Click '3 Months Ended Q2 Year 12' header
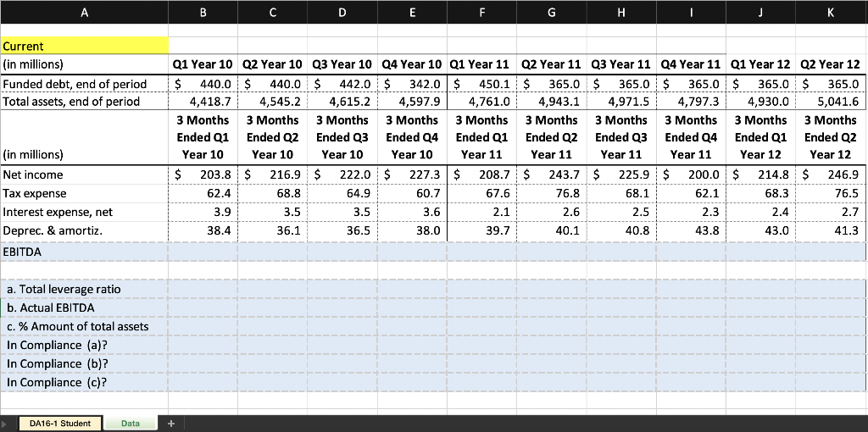 point(832,137)
